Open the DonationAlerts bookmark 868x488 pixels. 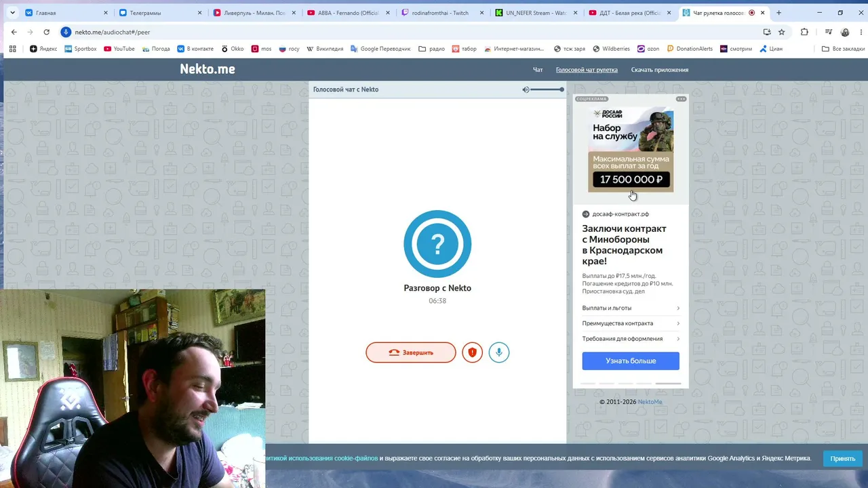[x=690, y=49]
